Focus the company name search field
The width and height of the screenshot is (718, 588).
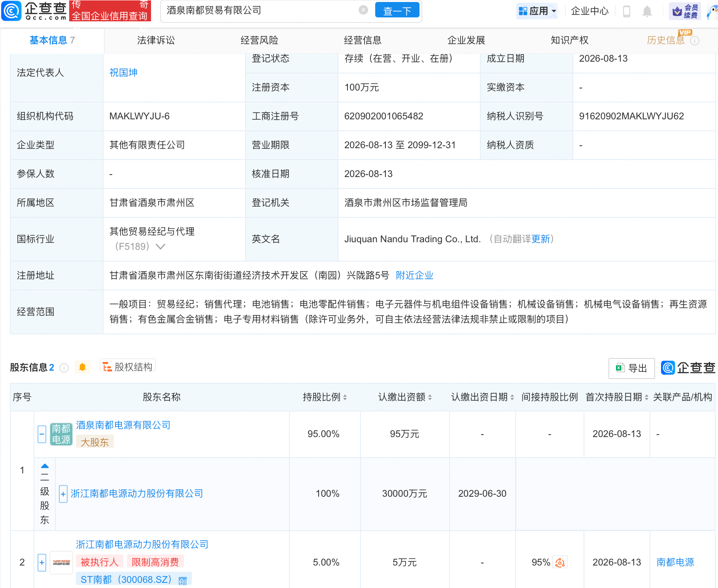click(261, 11)
